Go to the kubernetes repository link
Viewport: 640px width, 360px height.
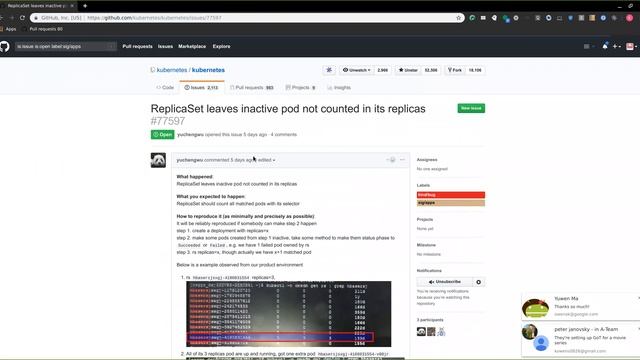[x=208, y=70]
